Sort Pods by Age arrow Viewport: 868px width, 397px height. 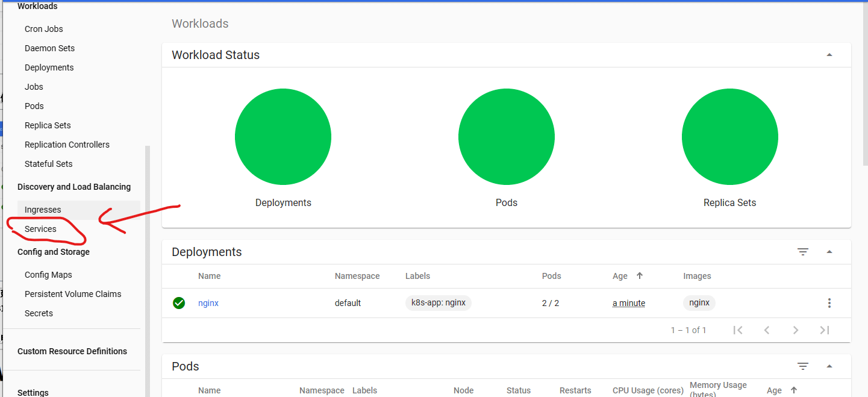[794, 390]
